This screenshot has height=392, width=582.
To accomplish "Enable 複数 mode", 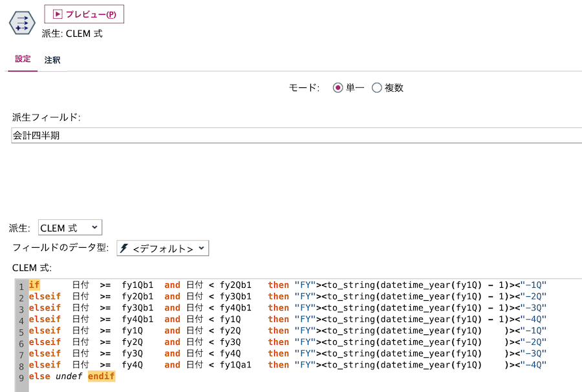I will point(377,87).
